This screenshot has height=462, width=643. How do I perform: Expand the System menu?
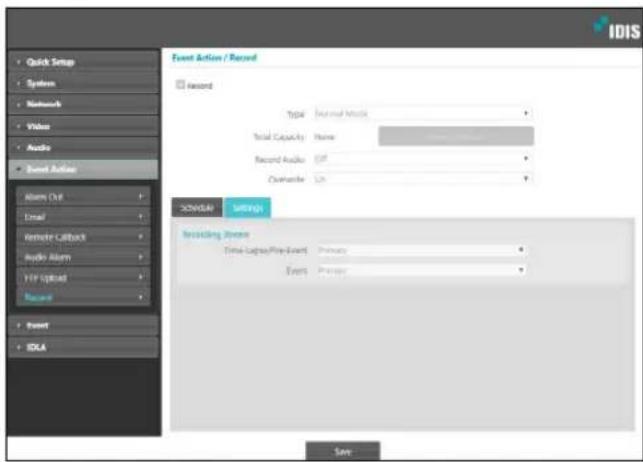point(84,83)
